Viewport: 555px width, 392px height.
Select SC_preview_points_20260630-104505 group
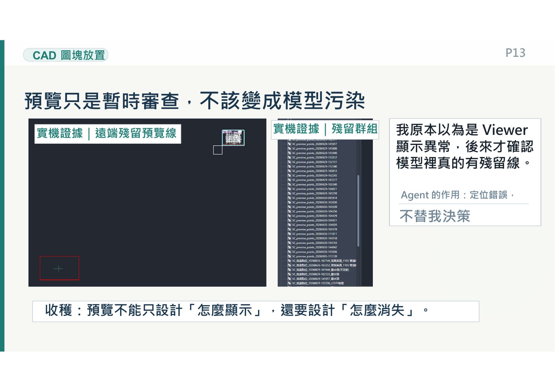tap(314, 225)
